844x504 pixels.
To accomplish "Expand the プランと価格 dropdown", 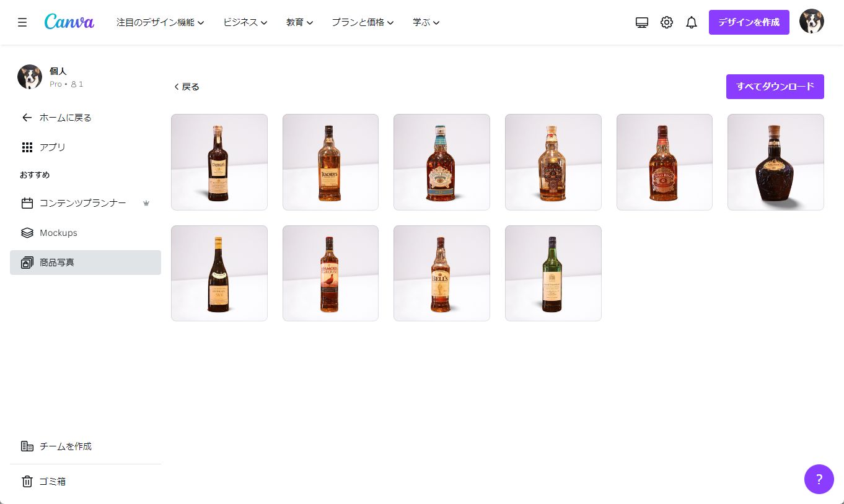I will click(x=363, y=22).
